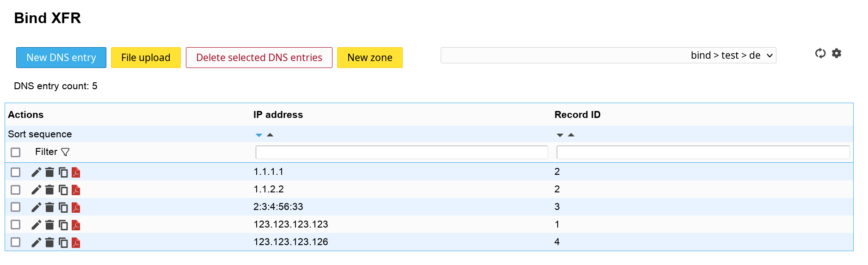
Task: Sort IP address column descending
Action: click(259, 135)
